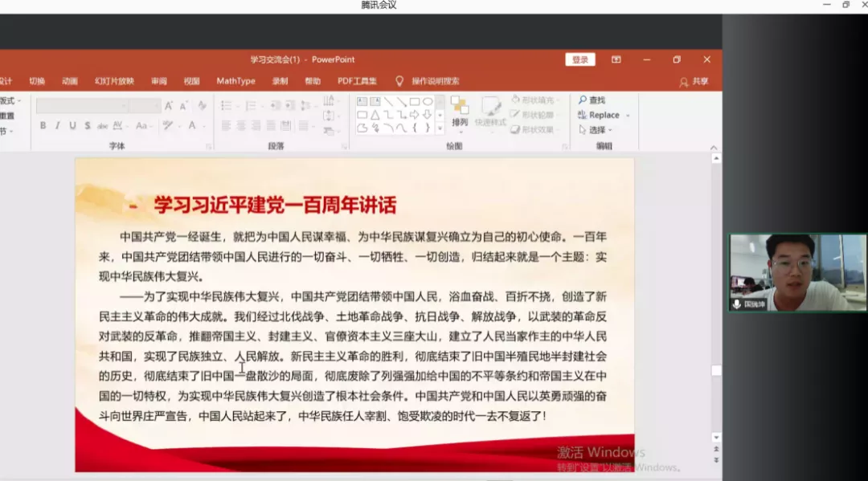The width and height of the screenshot is (868, 481).
Task: Select the oval shape in shapes gallery
Action: pos(428,102)
